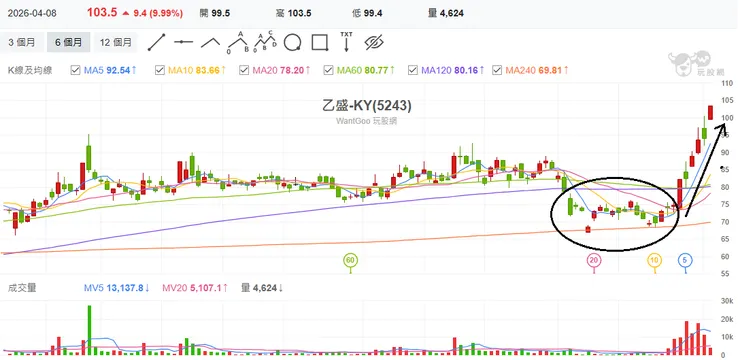
Task: Click the K線及均線 label
Action: [30, 70]
